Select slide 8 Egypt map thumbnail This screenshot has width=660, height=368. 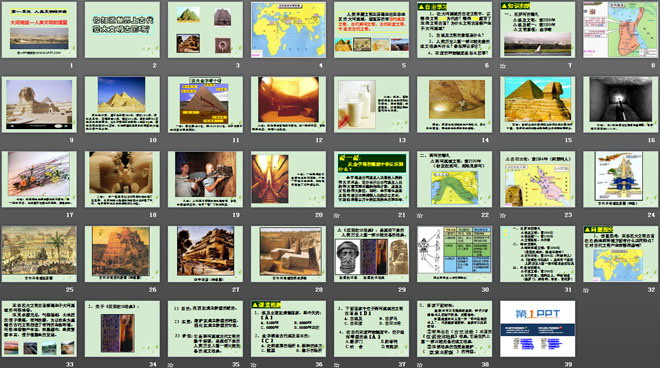pyautogui.click(x=621, y=30)
